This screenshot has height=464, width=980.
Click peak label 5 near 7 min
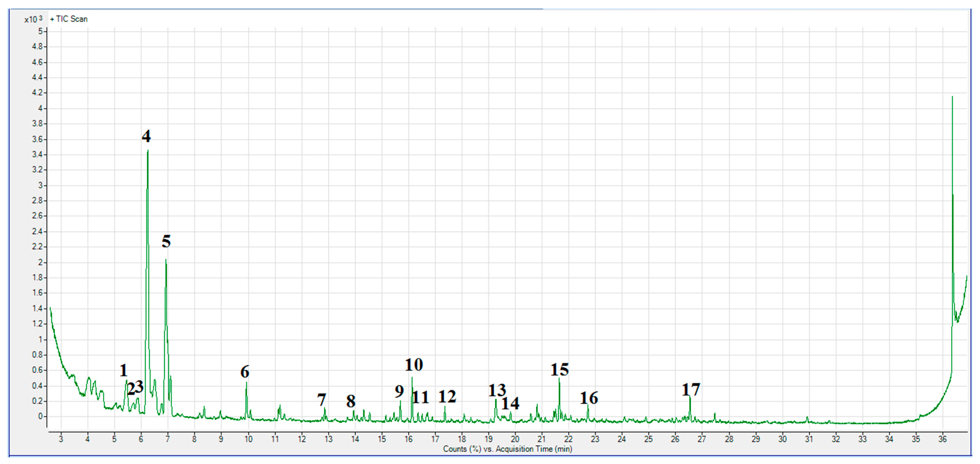pyautogui.click(x=166, y=241)
